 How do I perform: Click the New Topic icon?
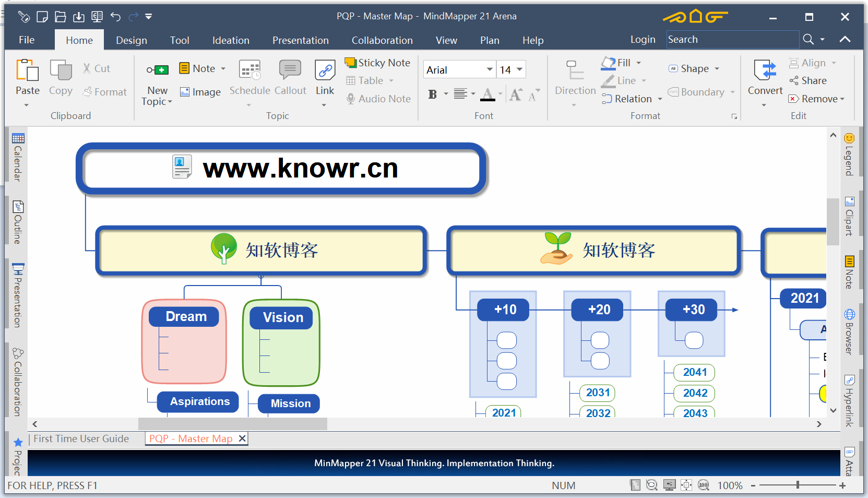pos(157,70)
